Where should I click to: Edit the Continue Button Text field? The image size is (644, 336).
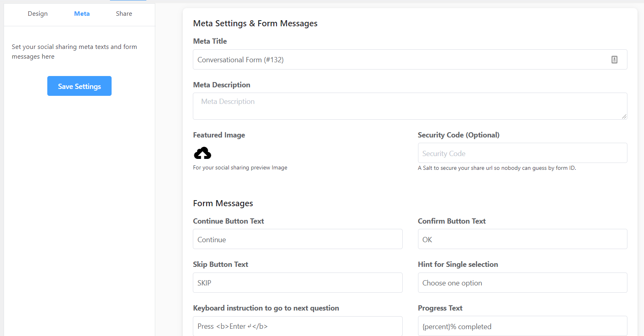tap(297, 239)
